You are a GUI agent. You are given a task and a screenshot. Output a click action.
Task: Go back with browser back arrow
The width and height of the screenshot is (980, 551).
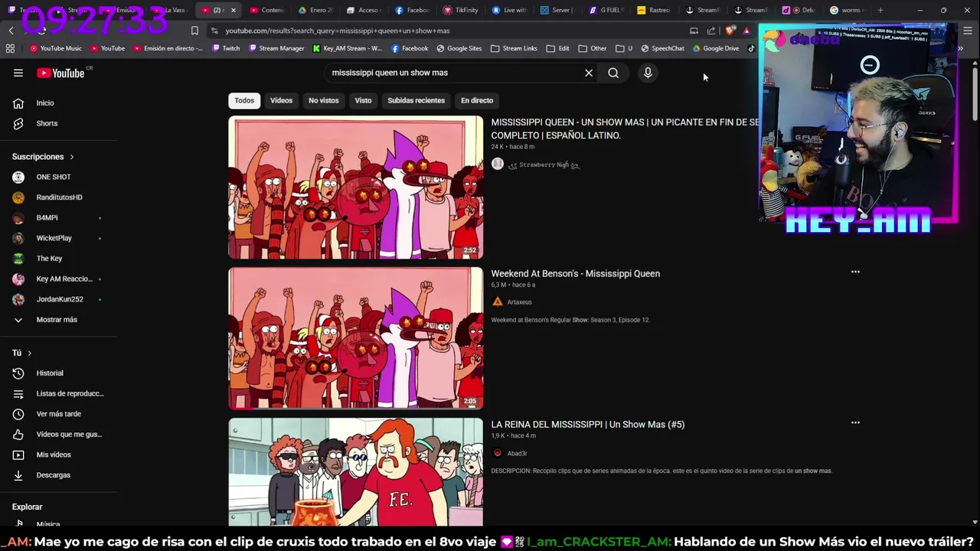(x=11, y=31)
